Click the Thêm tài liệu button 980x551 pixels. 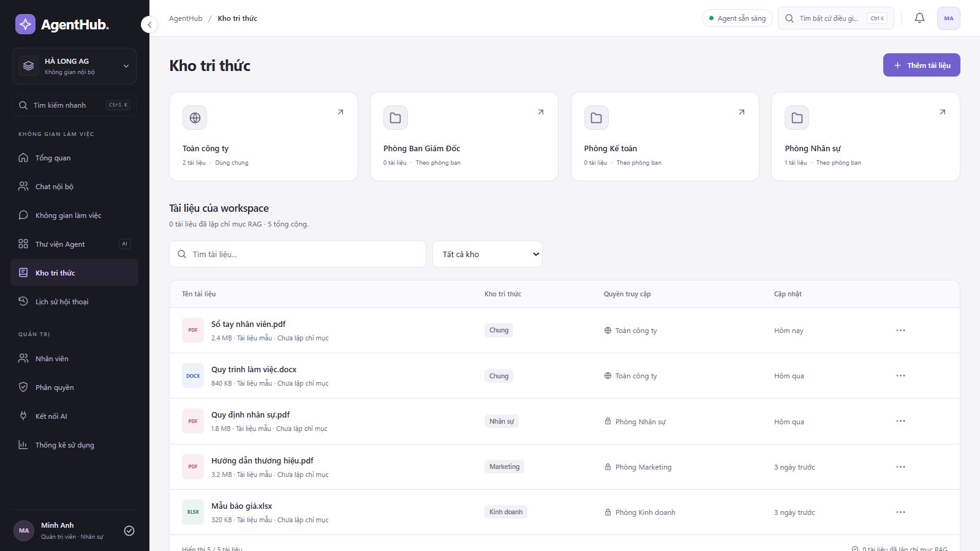[x=921, y=66]
